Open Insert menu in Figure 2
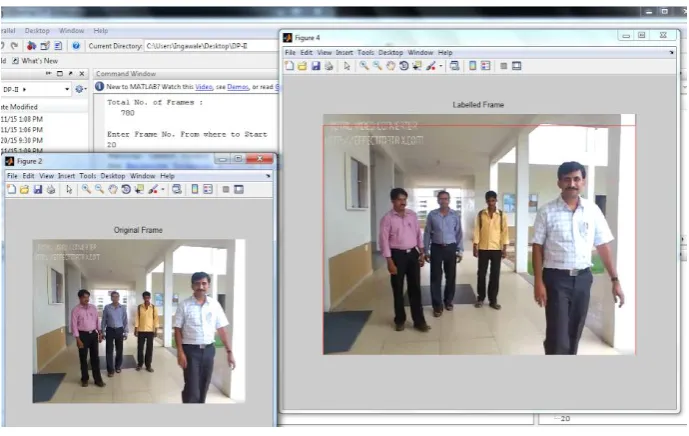 tap(66, 176)
